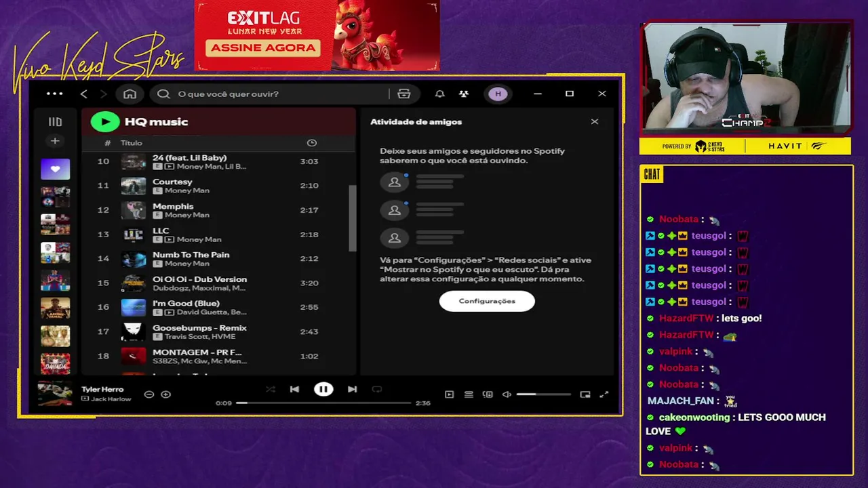Screen dimensions: 868x488
Task: Open Travis Scott, HVME artist link
Action: pos(200,337)
